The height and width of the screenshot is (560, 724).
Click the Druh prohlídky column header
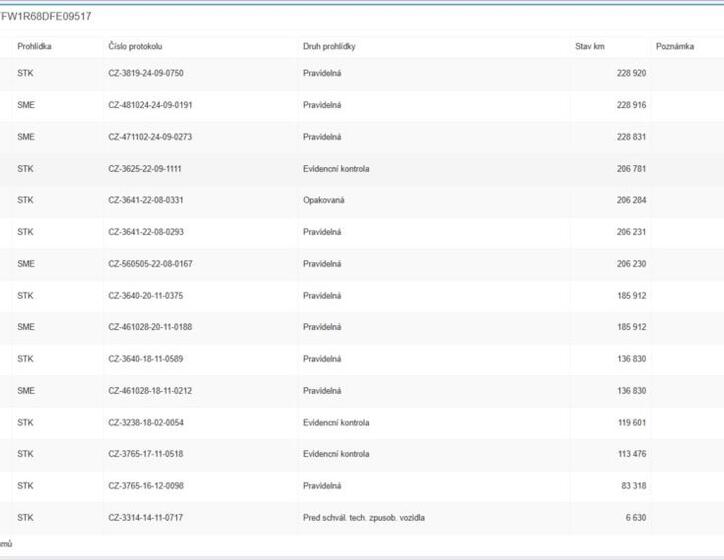click(x=329, y=47)
